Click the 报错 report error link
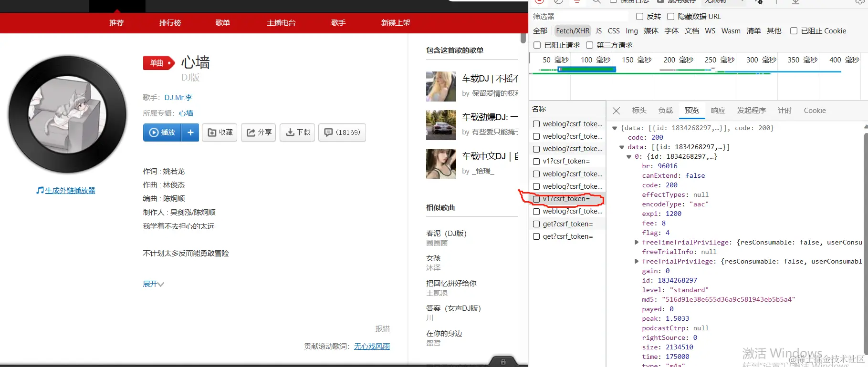Viewport: 868px width, 367px height. pyautogui.click(x=383, y=329)
